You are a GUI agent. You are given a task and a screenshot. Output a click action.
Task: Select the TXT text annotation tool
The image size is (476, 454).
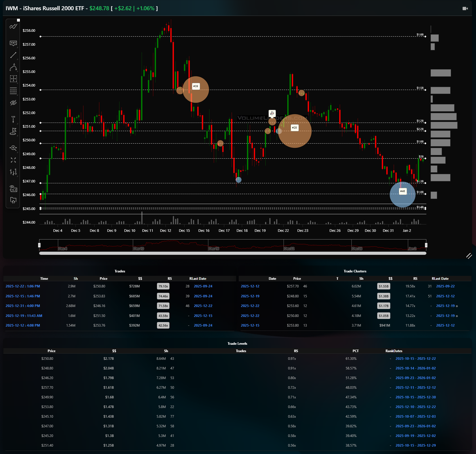coord(13,43)
